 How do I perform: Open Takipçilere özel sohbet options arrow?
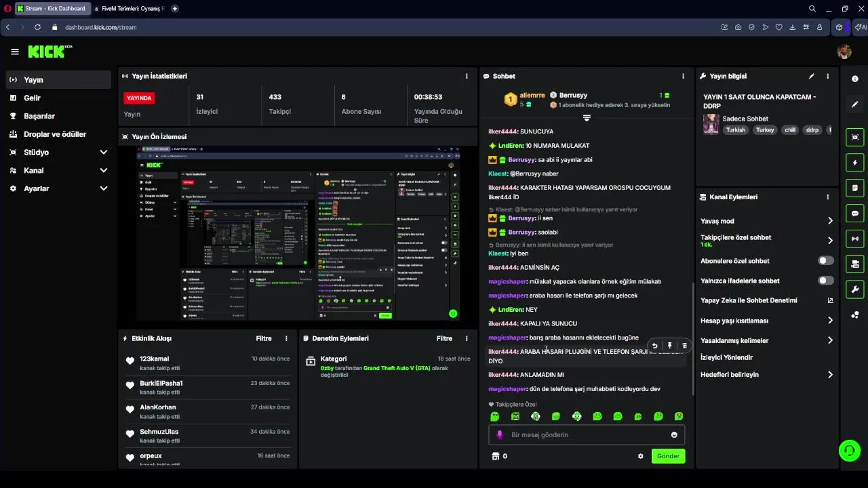[830, 241]
